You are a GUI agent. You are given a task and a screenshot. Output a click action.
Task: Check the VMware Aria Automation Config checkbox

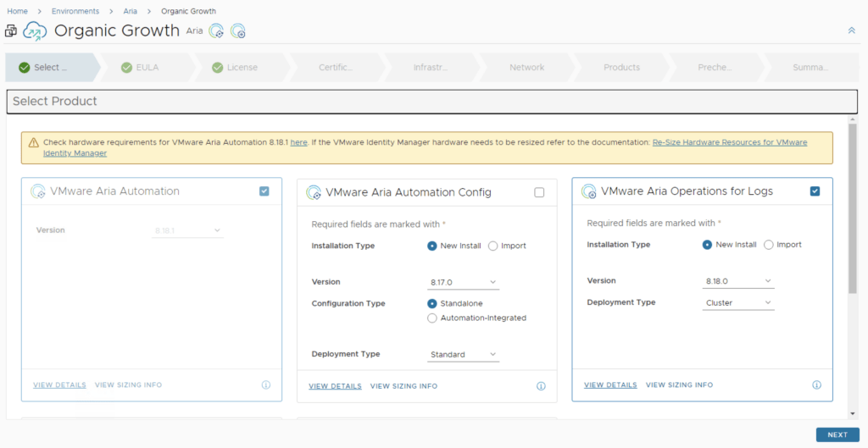point(539,192)
